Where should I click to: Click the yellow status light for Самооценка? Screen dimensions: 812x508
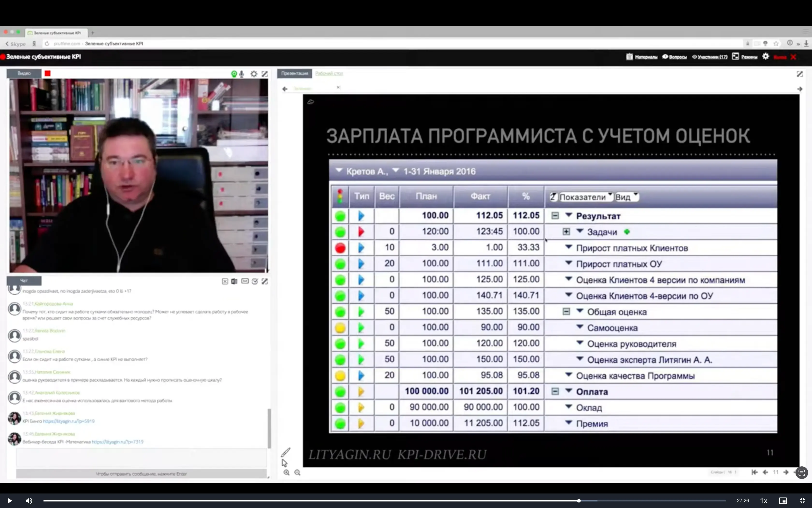point(340,328)
